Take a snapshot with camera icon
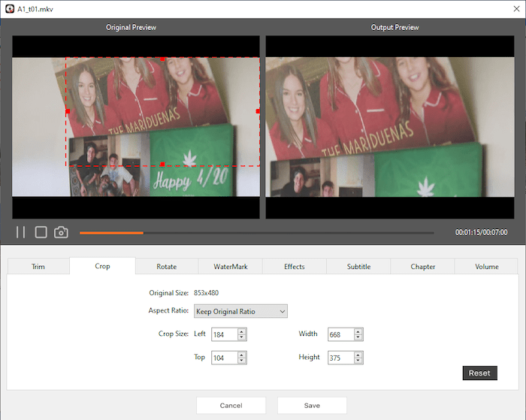The image size is (526, 420). (x=61, y=232)
